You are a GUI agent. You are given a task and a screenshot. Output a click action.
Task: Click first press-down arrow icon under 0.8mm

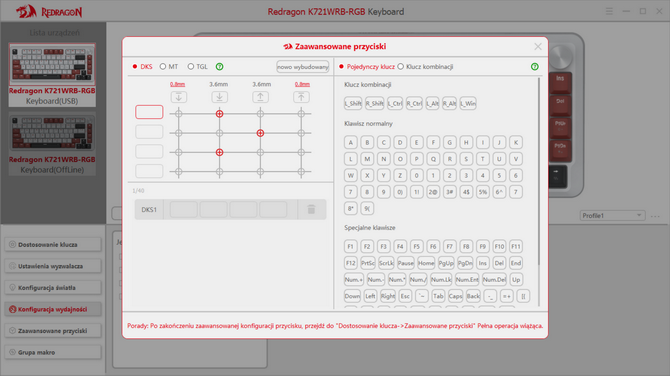click(179, 97)
